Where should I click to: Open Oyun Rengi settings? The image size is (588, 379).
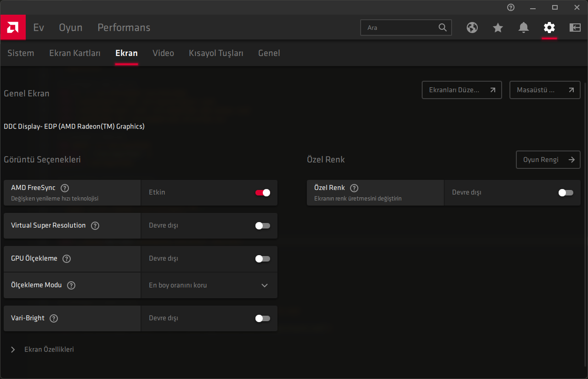pos(548,160)
